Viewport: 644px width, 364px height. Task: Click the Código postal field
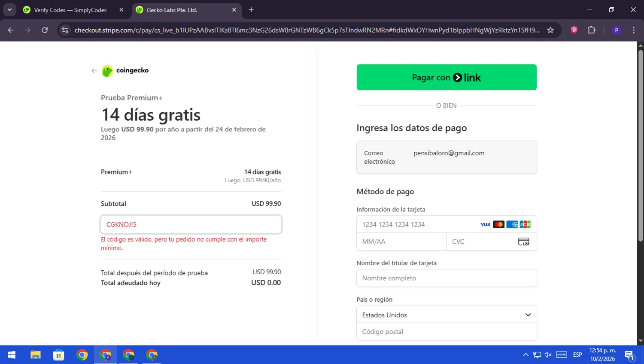click(x=447, y=332)
